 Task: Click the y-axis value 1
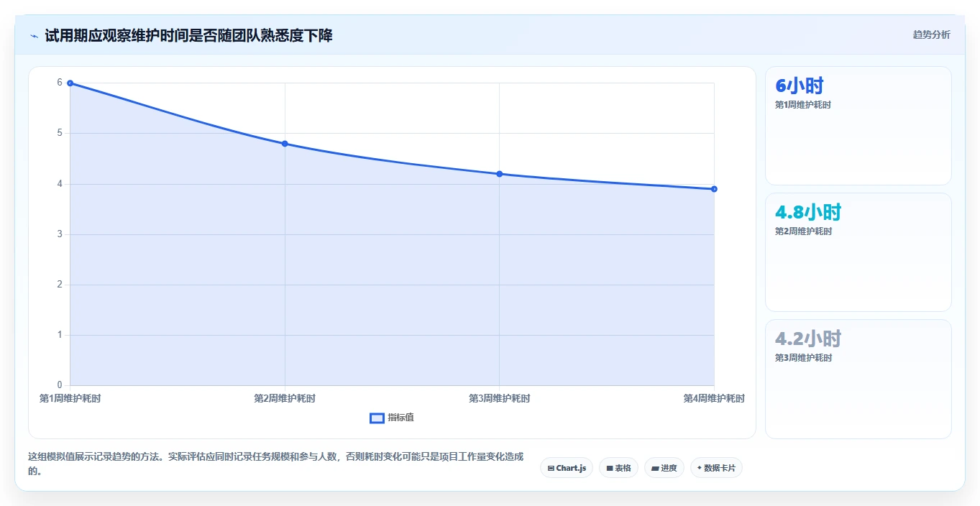tap(60, 335)
